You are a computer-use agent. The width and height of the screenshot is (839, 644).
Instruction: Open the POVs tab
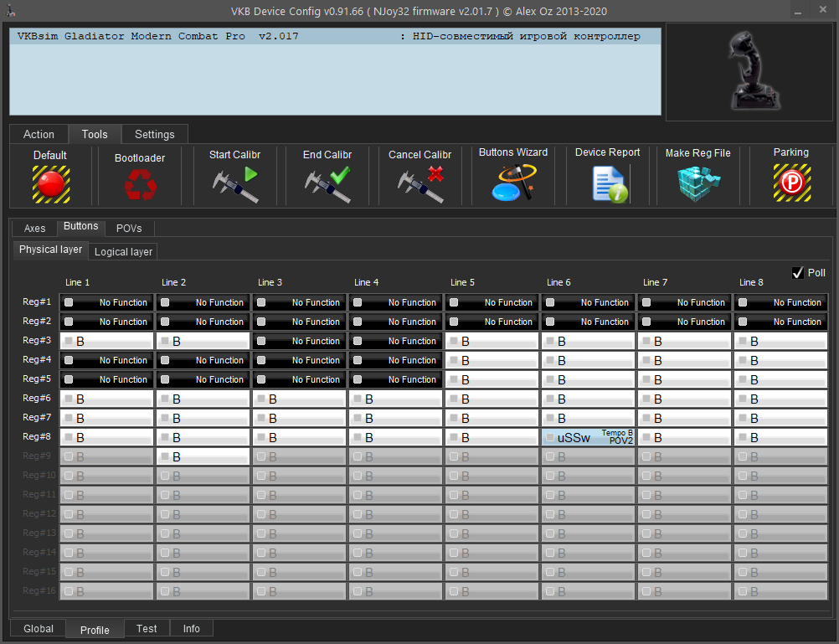point(129,228)
